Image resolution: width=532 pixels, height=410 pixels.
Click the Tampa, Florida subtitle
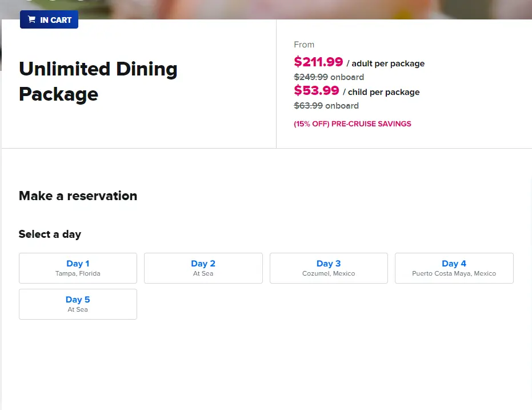(x=78, y=273)
